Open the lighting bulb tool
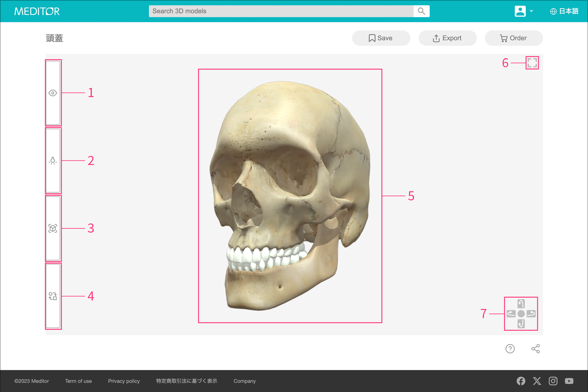588x392 pixels. (53, 160)
